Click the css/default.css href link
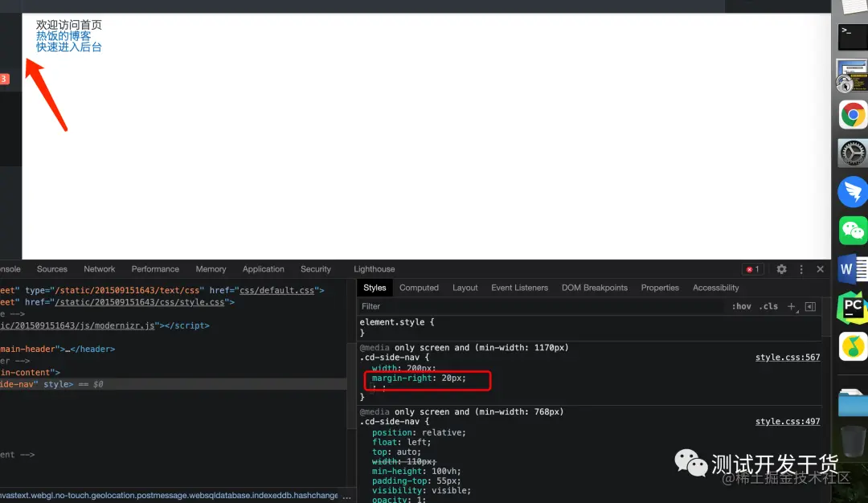The width and height of the screenshot is (868, 503). coord(276,291)
